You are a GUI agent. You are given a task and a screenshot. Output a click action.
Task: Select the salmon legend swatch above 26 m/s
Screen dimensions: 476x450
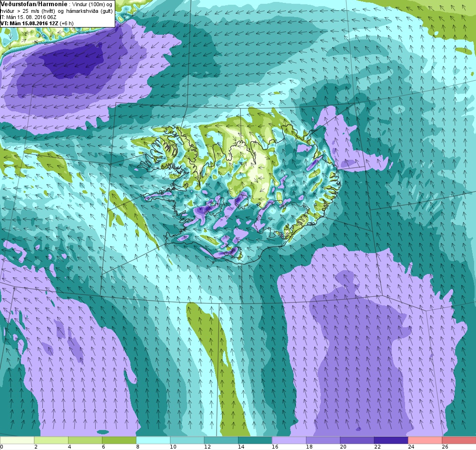click(459, 440)
